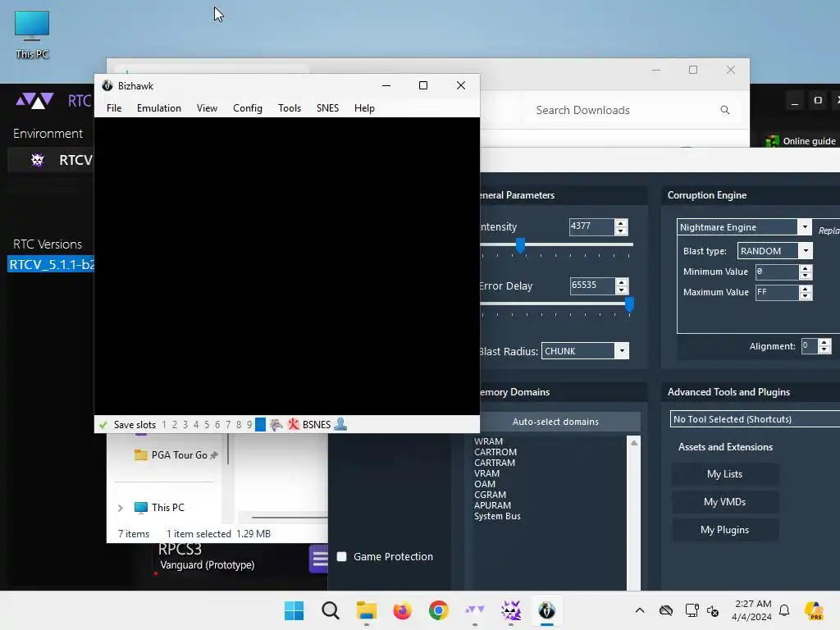Viewport: 840px width, 630px height.
Task: Select the APURAM memory domain
Action: [x=492, y=505]
